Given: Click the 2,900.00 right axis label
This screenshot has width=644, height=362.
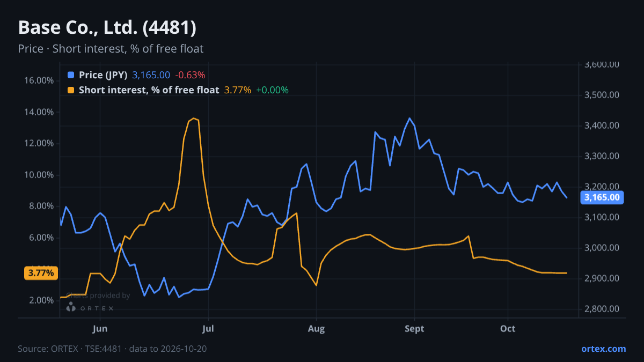Looking at the screenshot, I should [602, 278].
